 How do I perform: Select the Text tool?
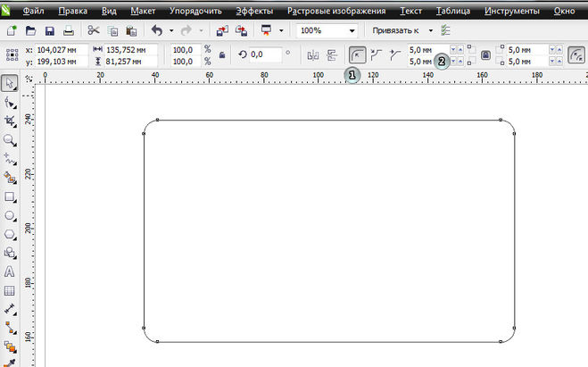click(x=10, y=271)
